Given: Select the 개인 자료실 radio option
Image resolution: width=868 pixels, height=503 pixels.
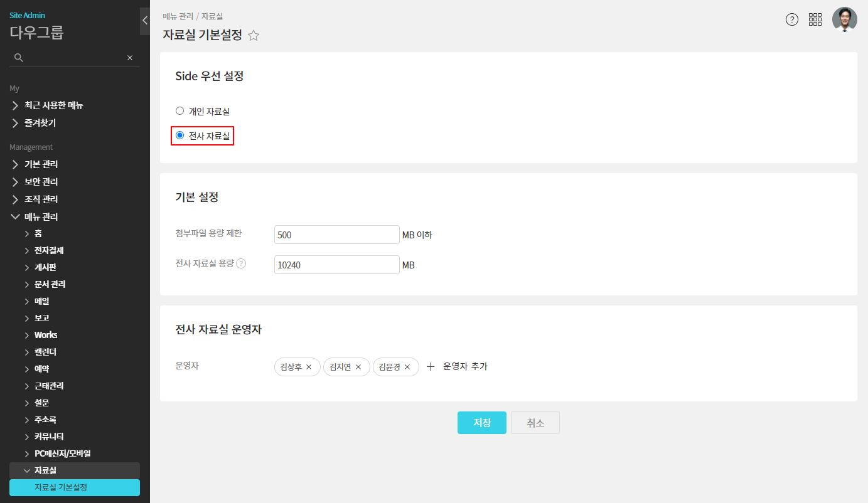Looking at the screenshot, I should coord(180,111).
